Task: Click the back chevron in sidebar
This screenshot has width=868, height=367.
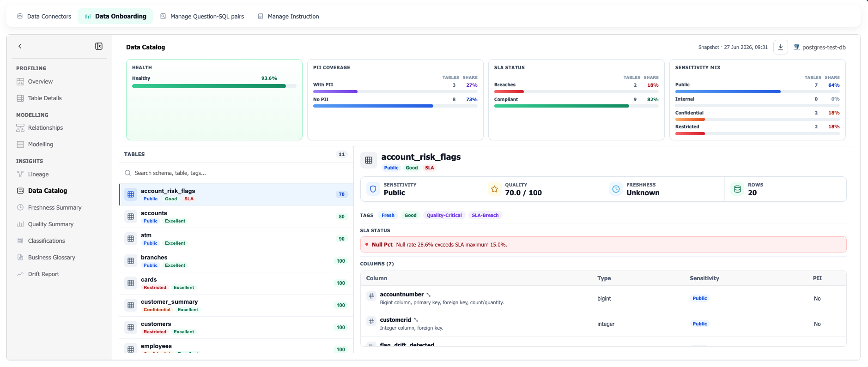Action: (x=20, y=46)
